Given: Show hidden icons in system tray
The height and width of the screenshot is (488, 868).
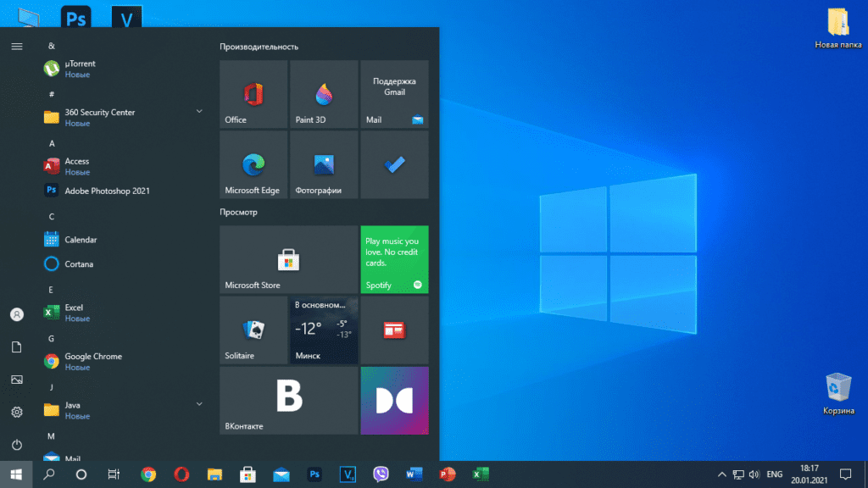Looking at the screenshot, I should click(722, 474).
